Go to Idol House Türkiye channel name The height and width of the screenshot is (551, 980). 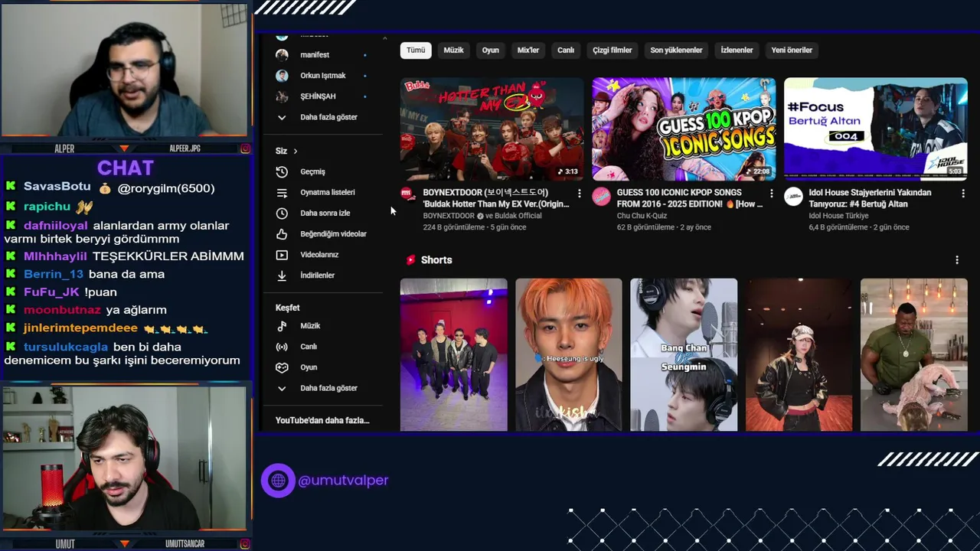[838, 216]
